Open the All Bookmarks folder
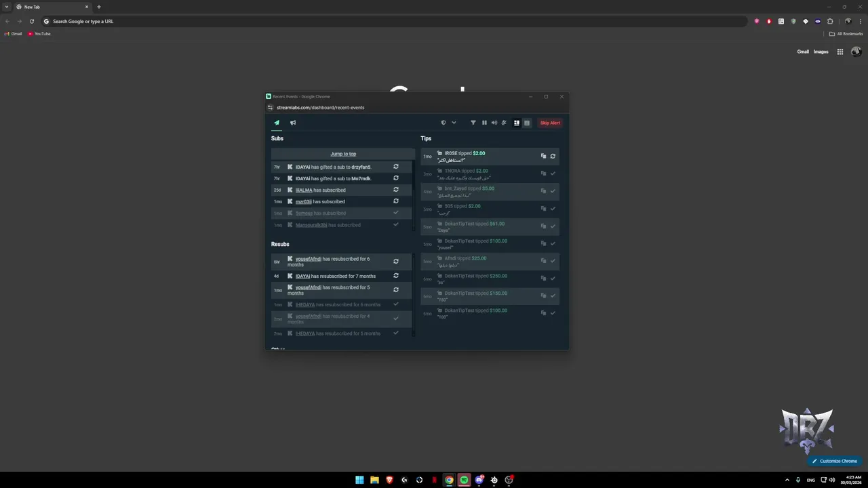This screenshot has width=868, height=488. coord(846,34)
